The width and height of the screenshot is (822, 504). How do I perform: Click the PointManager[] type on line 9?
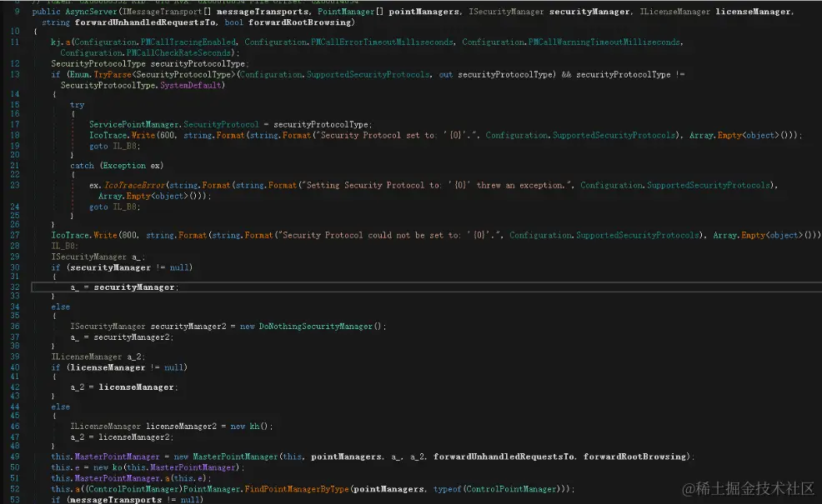point(350,12)
